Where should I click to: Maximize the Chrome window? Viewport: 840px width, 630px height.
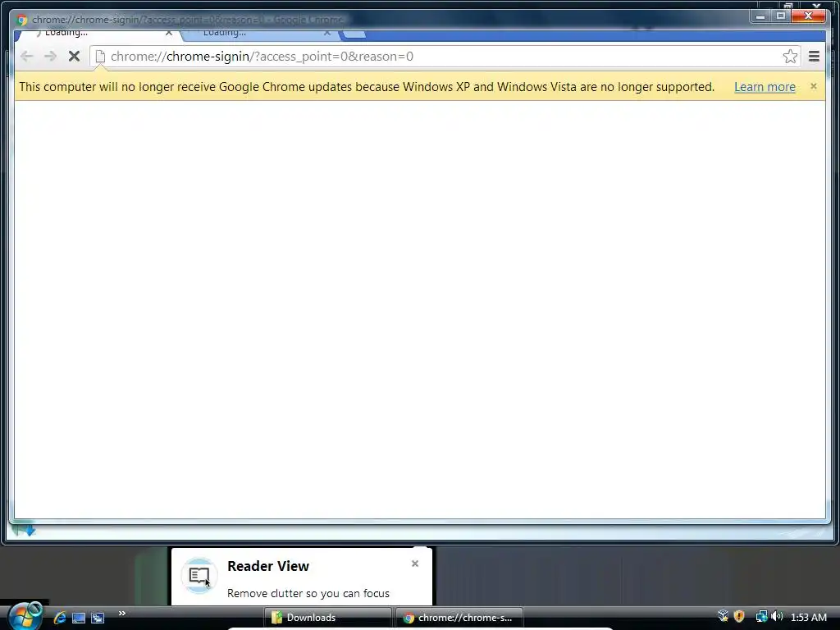click(x=781, y=16)
